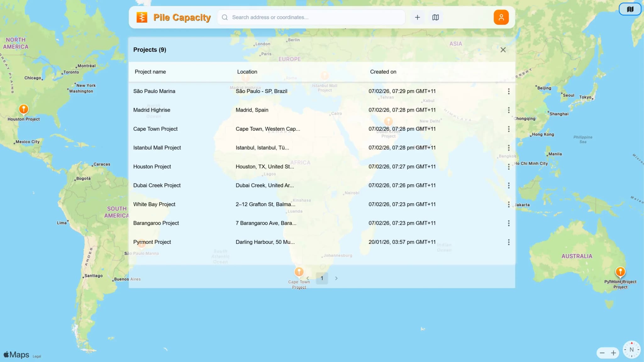Click location 'Darling Harbour, 50 Mu...'
This screenshot has width=644, height=362.
tap(265, 242)
